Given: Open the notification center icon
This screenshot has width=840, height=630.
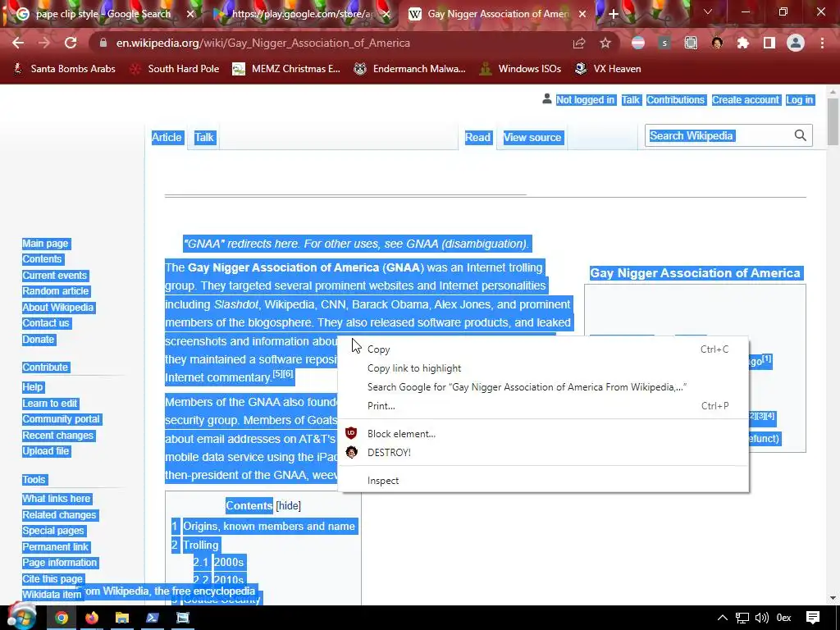Looking at the screenshot, I should pyautogui.click(x=813, y=618).
